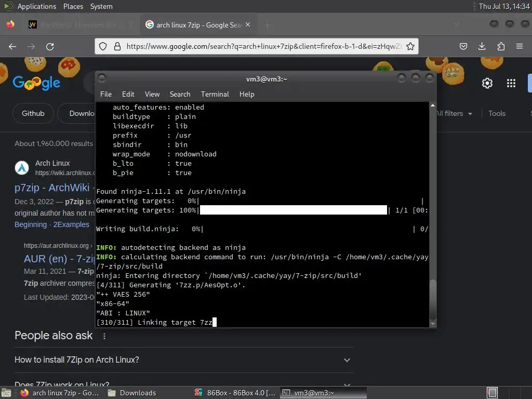This screenshot has height=399, width=532.
Task: Expand How to install 7Zip question
Action: 183,360
